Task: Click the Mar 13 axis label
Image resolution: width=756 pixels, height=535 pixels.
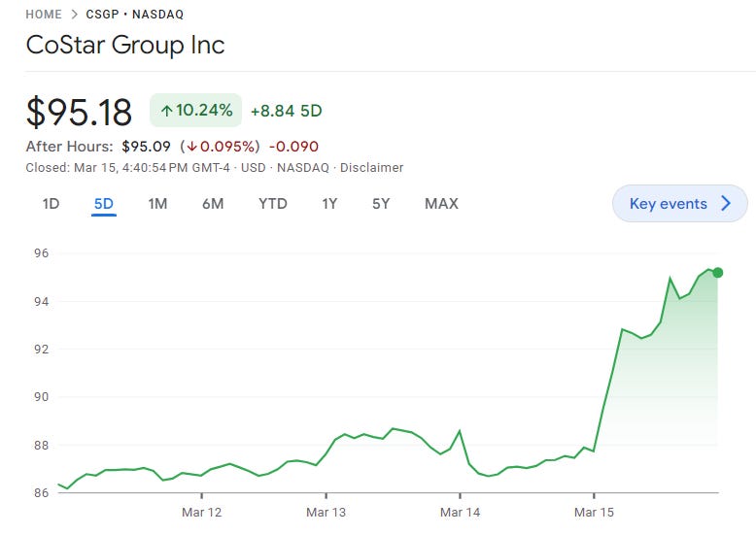Action: click(326, 513)
